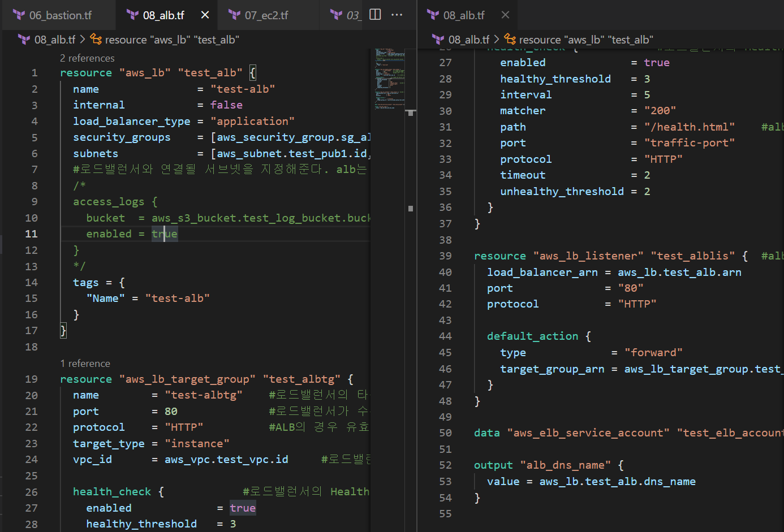
Task: Click the highlighted 'true' on line 11
Action: tap(165, 234)
